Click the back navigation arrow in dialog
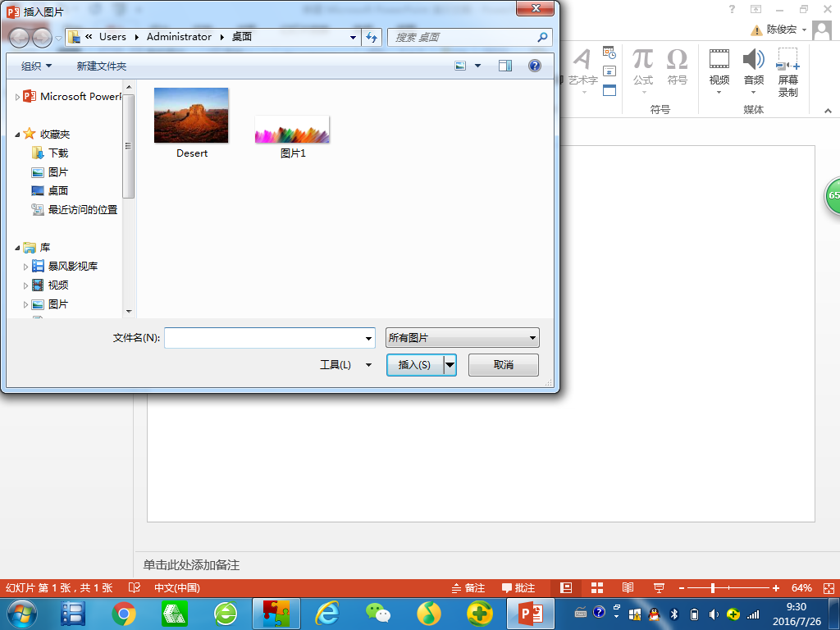 (x=20, y=38)
